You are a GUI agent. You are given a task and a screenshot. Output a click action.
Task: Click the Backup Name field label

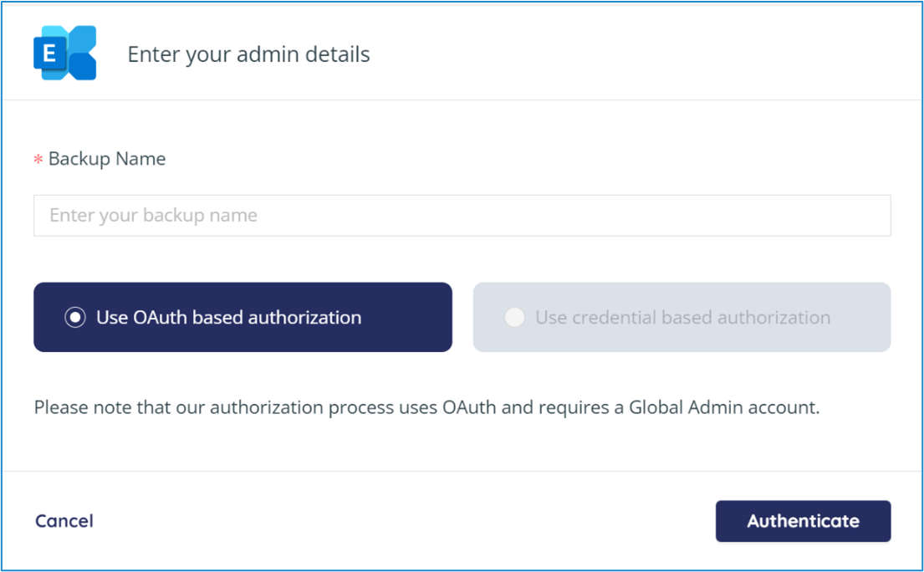107,159
